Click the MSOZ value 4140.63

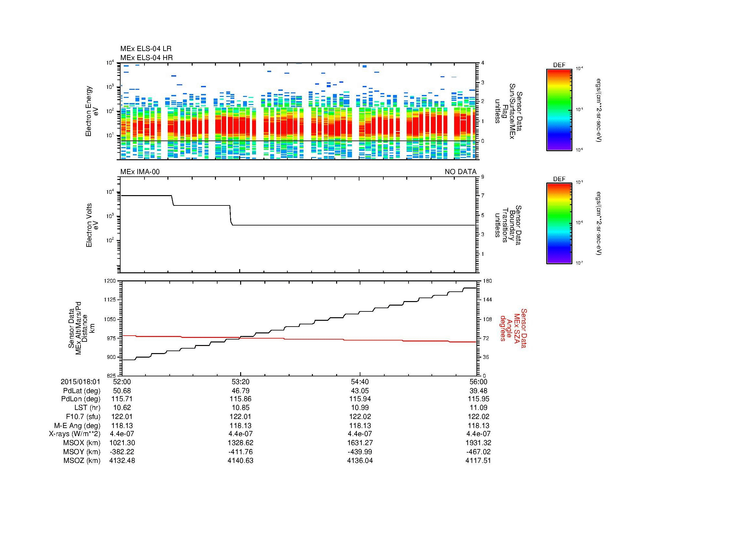coord(241,461)
